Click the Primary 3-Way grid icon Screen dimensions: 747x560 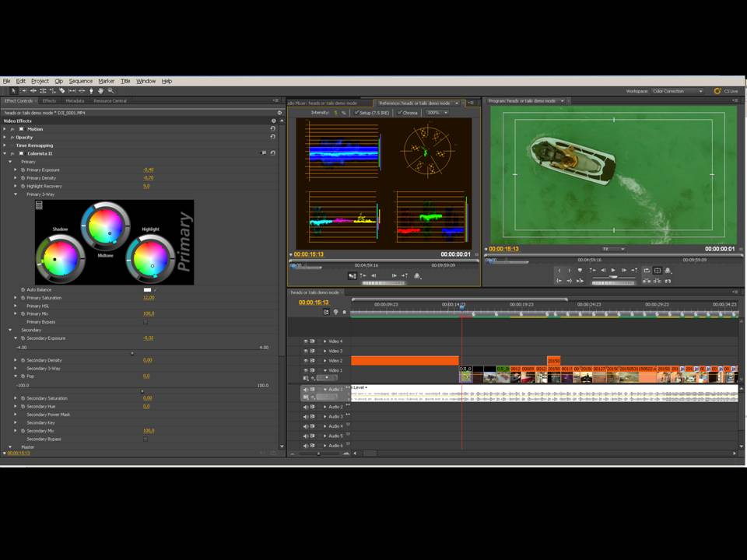point(39,205)
